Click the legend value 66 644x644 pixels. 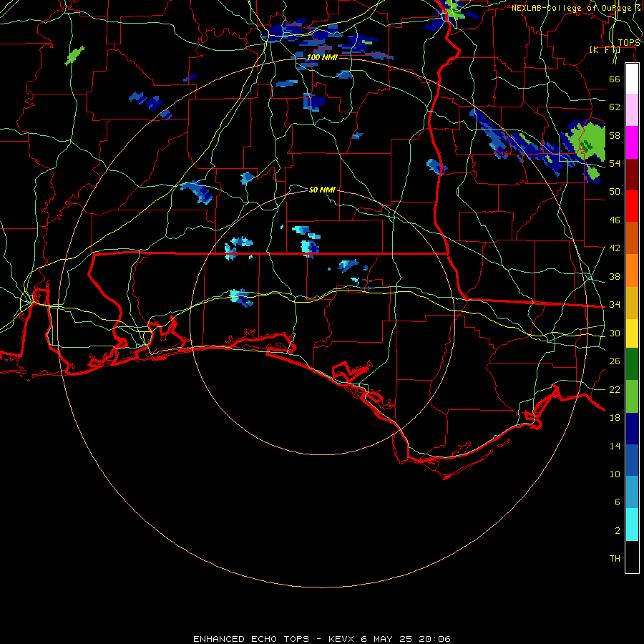615,79
